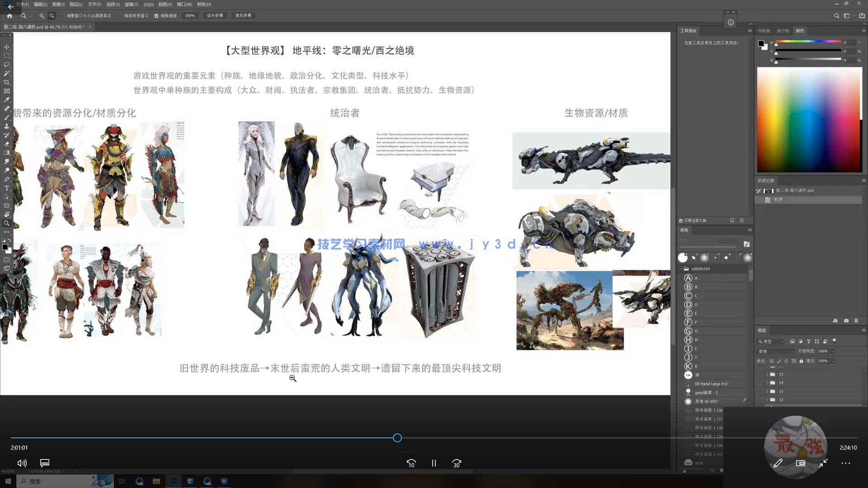This screenshot has width=868, height=488.
Task: Click the foreground color swatch
Action: click(6, 247)
